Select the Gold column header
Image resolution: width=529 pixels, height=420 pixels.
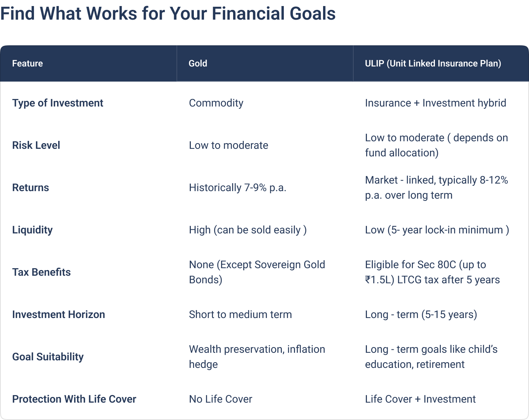click(x=198, y=63)
